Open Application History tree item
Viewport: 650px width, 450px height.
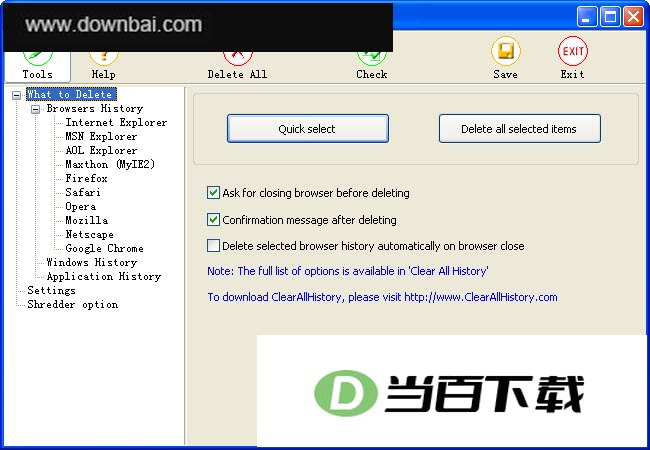(104, 276)
